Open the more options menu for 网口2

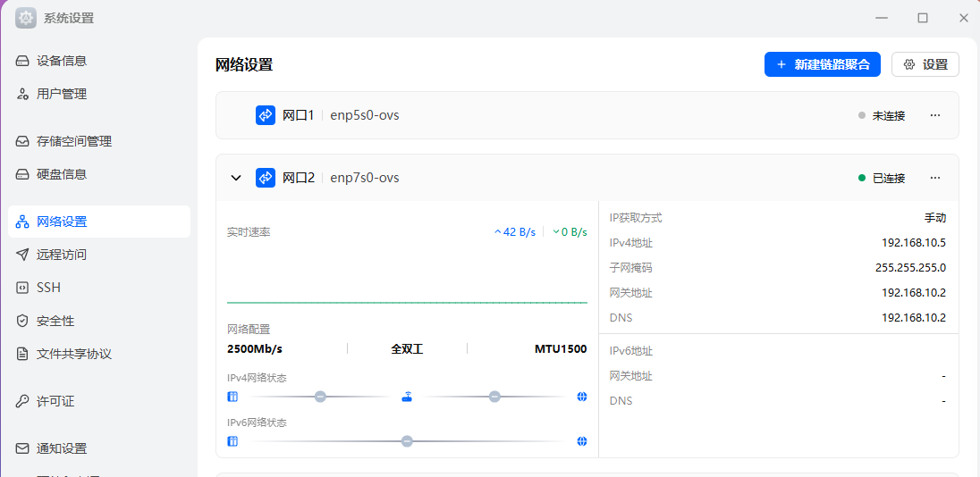click(x=935, y=178)
